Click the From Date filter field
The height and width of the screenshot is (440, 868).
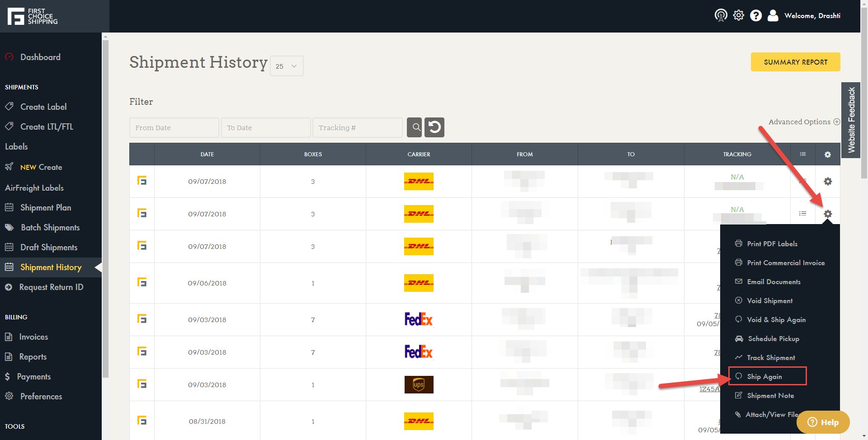[x=174, y=128]
